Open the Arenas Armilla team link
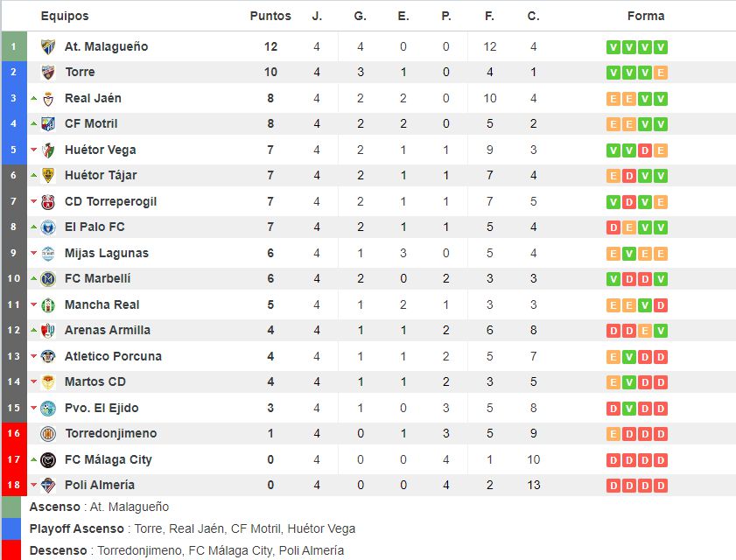This screenshot has height=560, width=736. click(x=108, y=330)
